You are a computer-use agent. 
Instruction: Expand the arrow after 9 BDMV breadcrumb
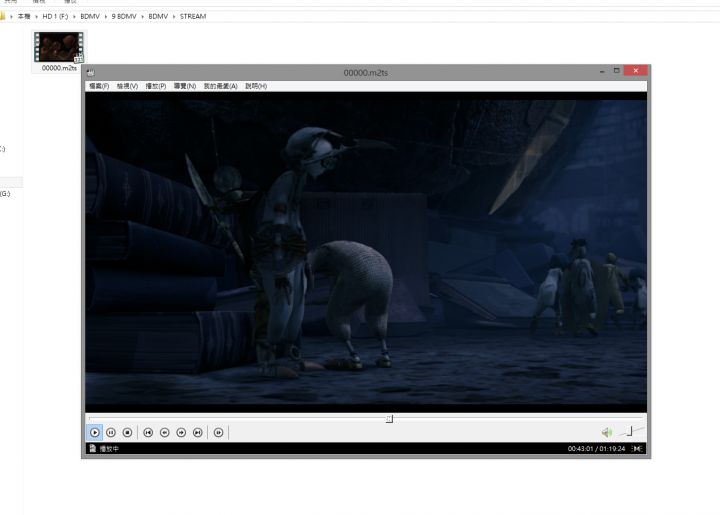[x=142, y=17]
